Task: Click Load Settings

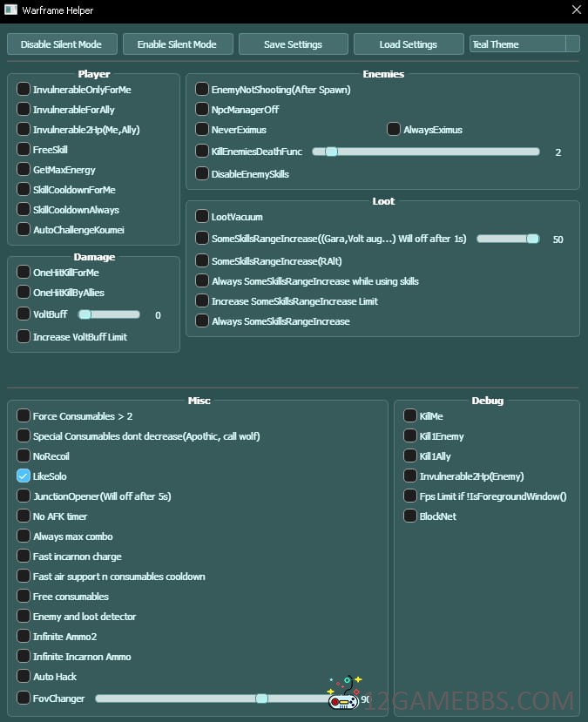Action: [408, 44]
